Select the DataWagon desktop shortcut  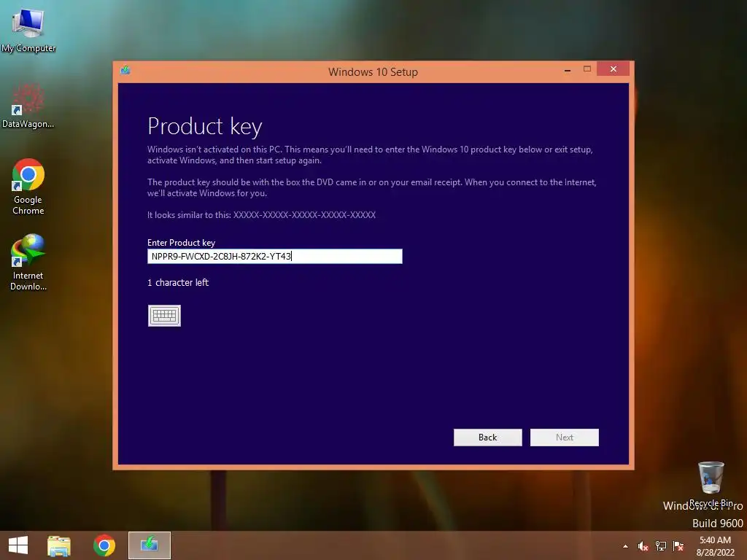28,106
